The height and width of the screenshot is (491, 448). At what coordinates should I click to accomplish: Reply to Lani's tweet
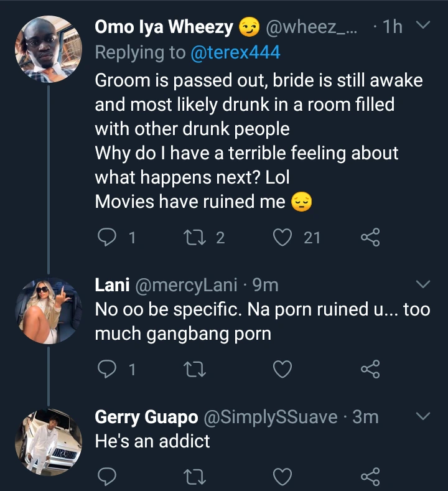click(x=108, y=370)
